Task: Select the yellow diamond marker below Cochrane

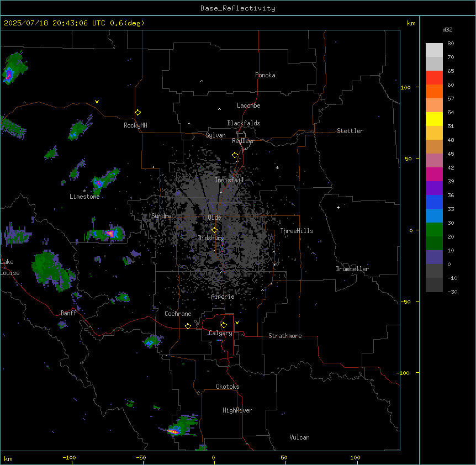Action: coord(188,326)
